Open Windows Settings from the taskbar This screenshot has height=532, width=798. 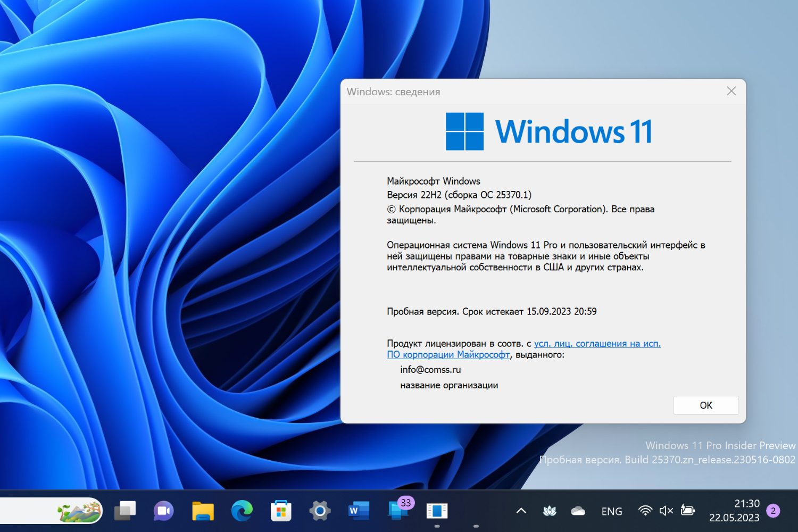pos(320,511)
